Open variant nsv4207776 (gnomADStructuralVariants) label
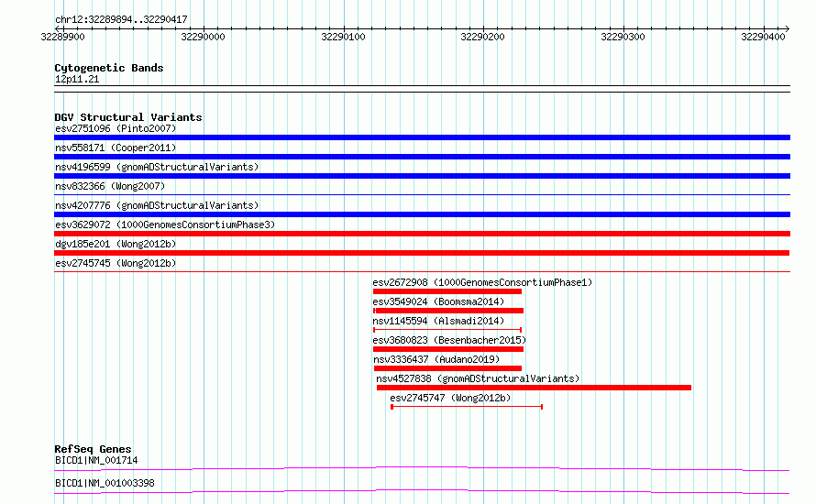The width and height of the screenshot is (816, 504). point(157,205)
